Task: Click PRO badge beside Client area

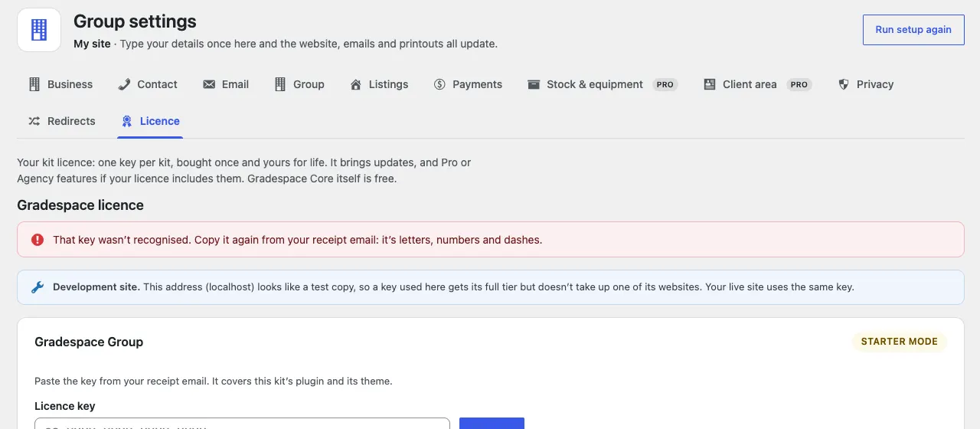Action: (799, 84)
